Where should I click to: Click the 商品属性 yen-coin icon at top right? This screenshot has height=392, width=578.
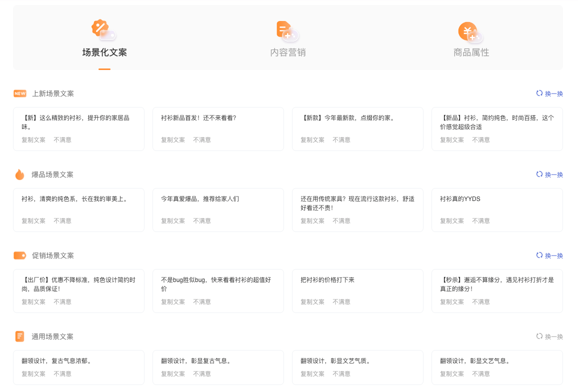[x=468, y=31]
